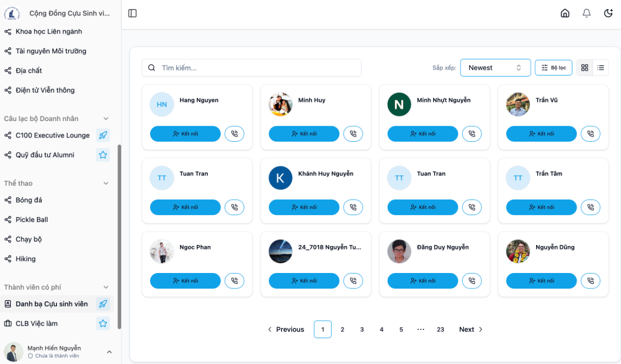Viewport: 621px width, 364px height.
Task: Click the rocket icon beside C100 Executive Lounge
Action: 103,135
